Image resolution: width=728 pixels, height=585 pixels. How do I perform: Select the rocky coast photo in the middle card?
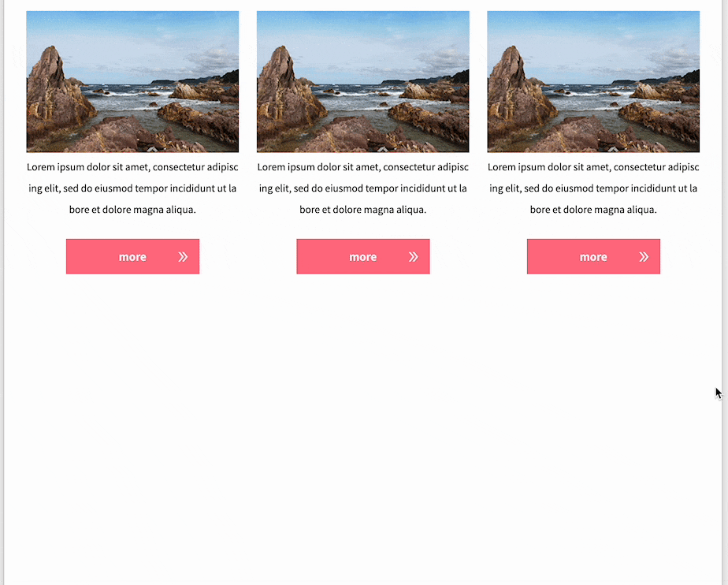tap(363, 82)
